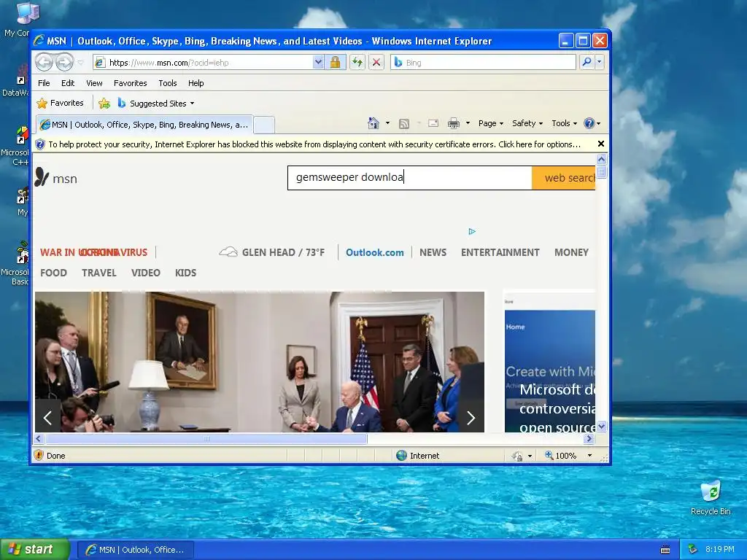
Task: Show next slide in news carousel
Action: pos(471,418)
